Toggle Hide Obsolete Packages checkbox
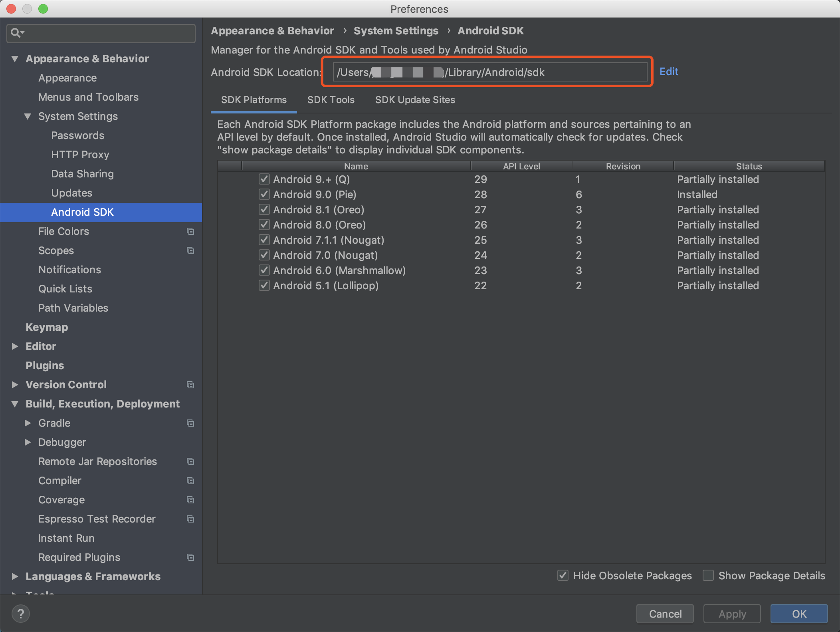Screen dimensions: 840x632 [563, 575]
